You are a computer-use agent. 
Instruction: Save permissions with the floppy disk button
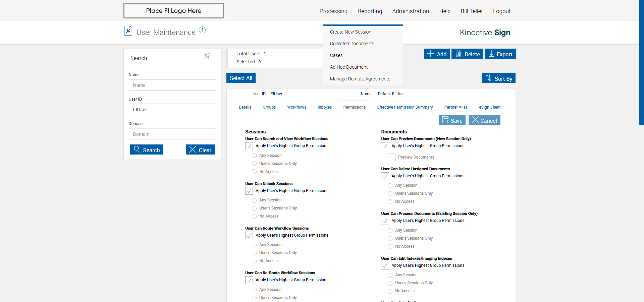tap(452, 120)
